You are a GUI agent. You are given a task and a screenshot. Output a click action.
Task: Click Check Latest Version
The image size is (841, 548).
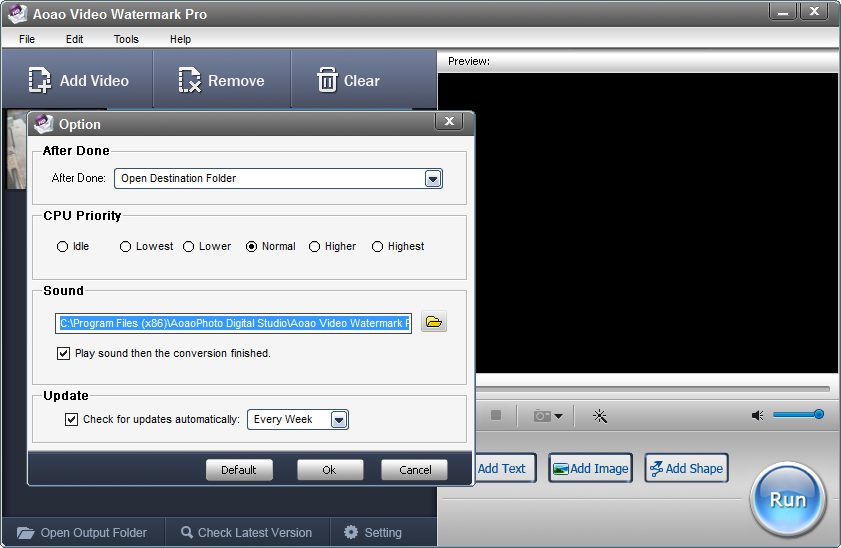click(x=247, y=532)
